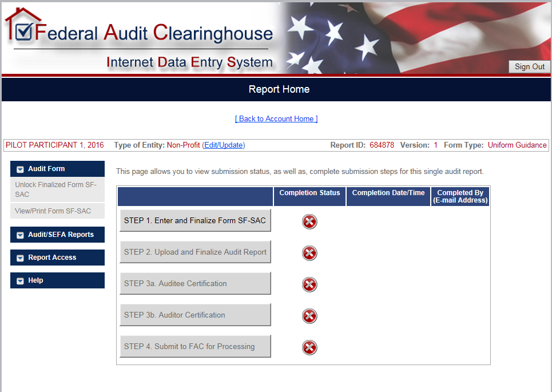This screenshot has height=392, width=552.
Task: Click the Report Home page title
Action: [x=279, y=89]
